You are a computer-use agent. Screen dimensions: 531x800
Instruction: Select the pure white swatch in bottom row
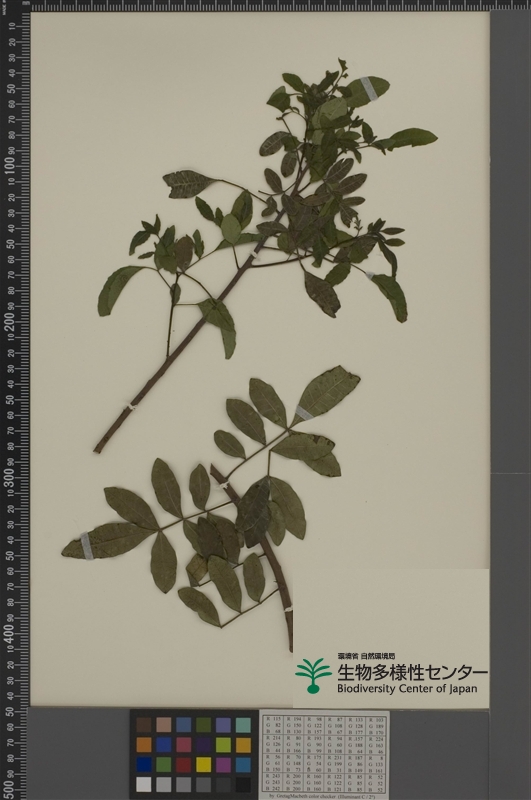(x=144, y=784)
